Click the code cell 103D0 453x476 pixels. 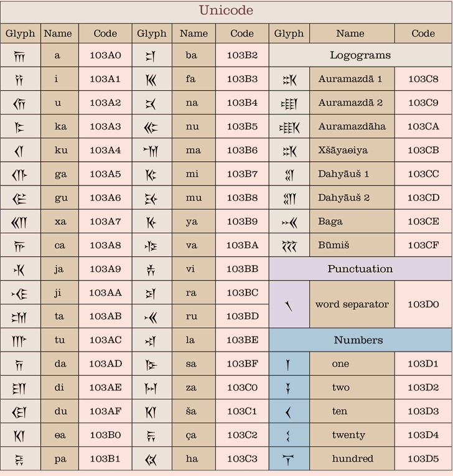pos(423,305)
